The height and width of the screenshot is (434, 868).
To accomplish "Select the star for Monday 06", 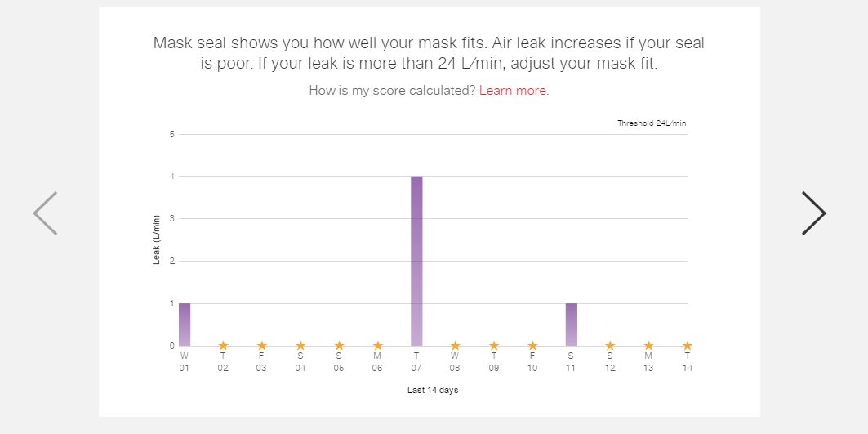I will click(x=378, y=346).
